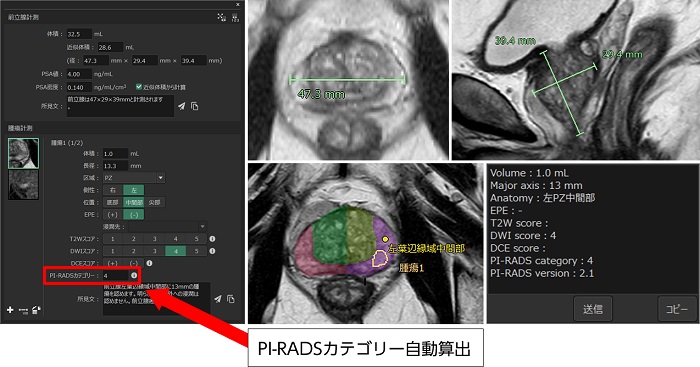Screen dimensions: 700x367
Task: Set T2W score to 5
Action: [x=196, y=239]
